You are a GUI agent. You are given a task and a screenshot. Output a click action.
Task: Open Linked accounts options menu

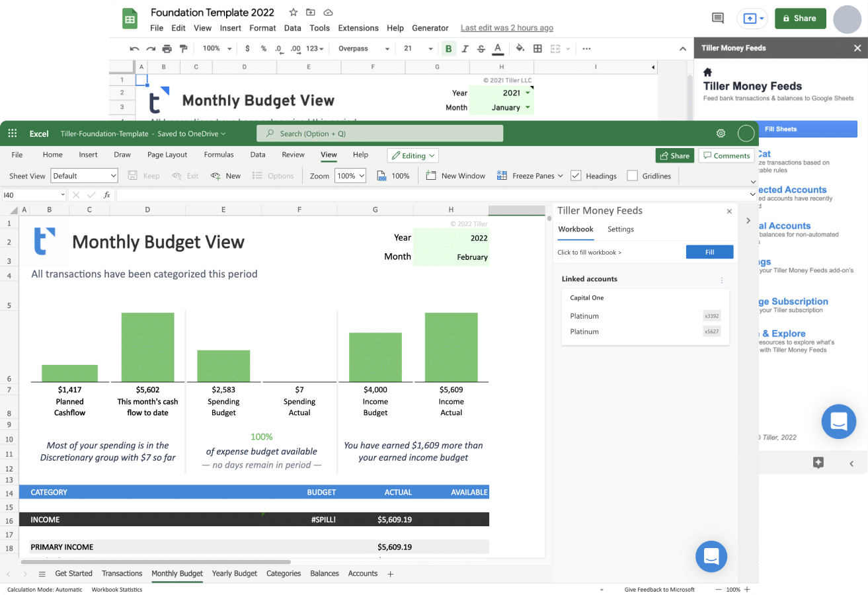point(722,280)
